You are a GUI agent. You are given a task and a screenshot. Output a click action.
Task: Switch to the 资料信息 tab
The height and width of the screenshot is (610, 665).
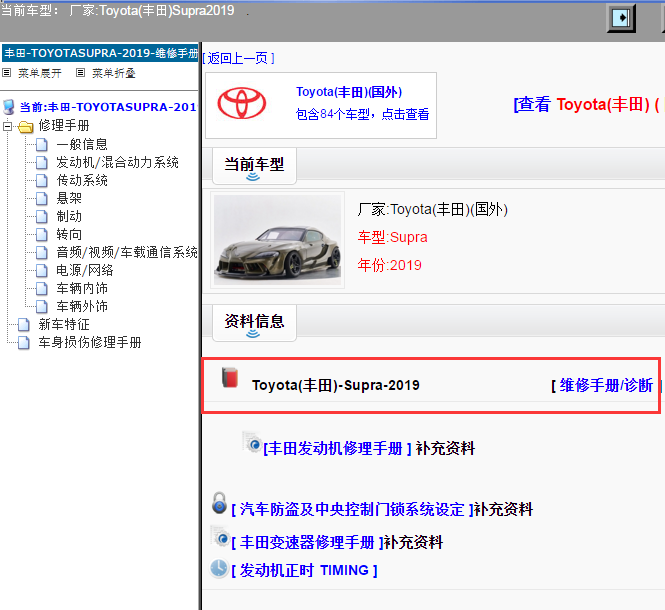pos(254,322)
